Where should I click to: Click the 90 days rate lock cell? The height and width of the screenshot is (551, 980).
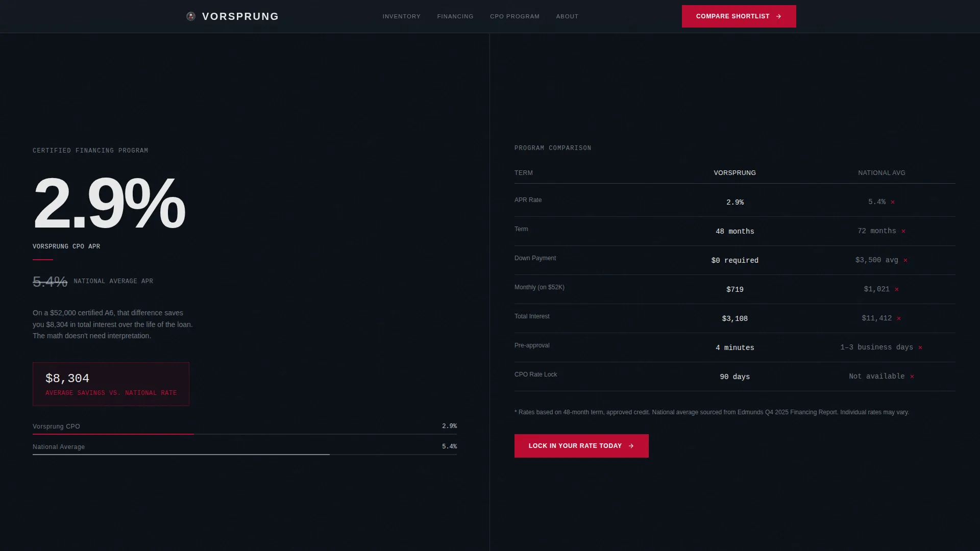[735, 377]
